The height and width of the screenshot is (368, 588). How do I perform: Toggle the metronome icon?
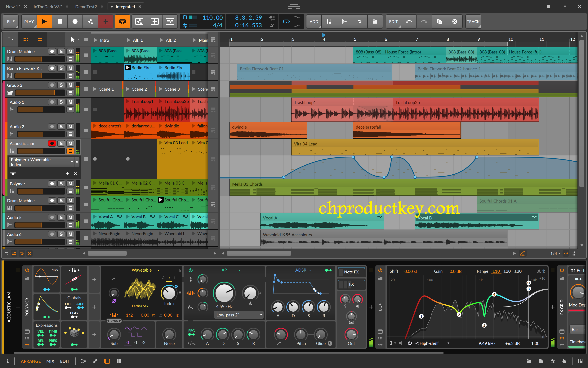coord(272,25)
